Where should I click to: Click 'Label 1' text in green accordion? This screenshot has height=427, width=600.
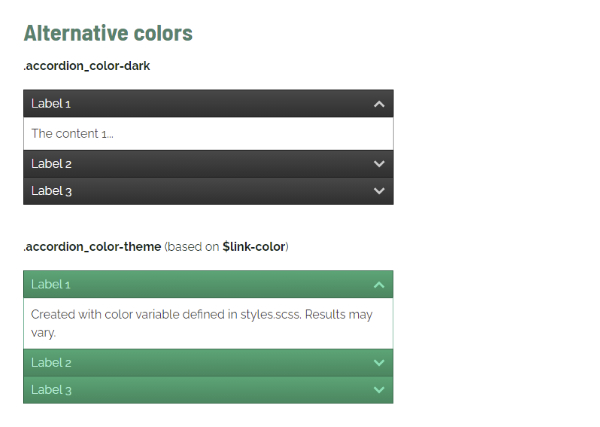pyautogui.click(x=51, y=285)
